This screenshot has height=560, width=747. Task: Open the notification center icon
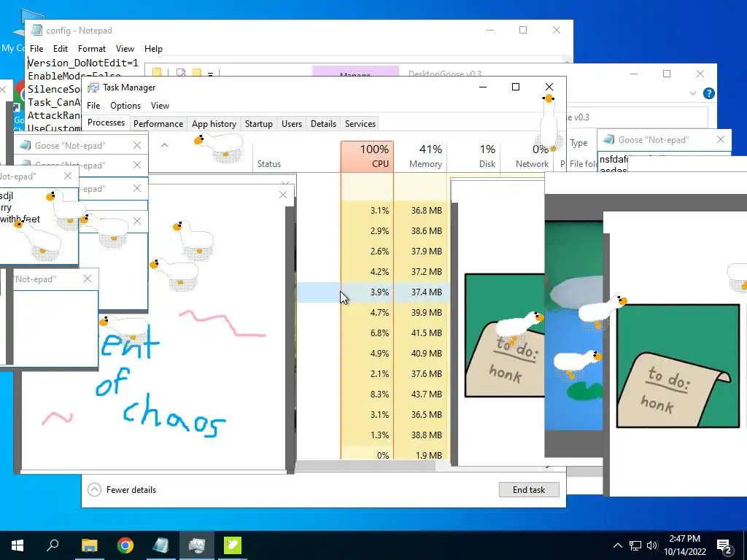724,545
